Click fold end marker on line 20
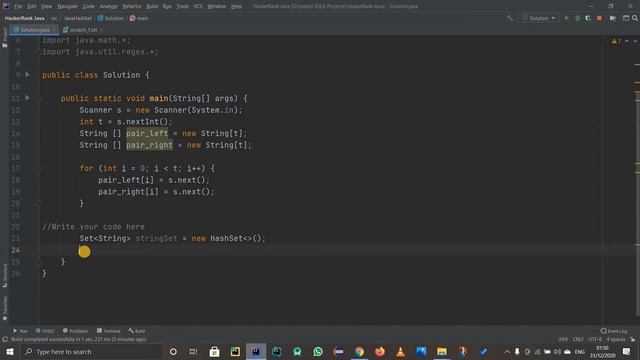The height and width of the screenshot is (360, 640). 39,203
